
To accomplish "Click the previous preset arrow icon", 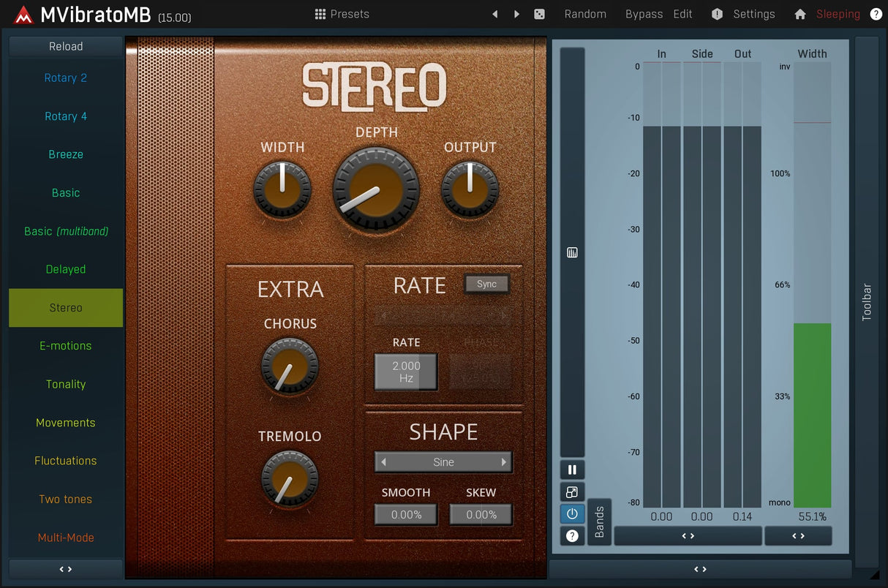I will pos(495,14).
